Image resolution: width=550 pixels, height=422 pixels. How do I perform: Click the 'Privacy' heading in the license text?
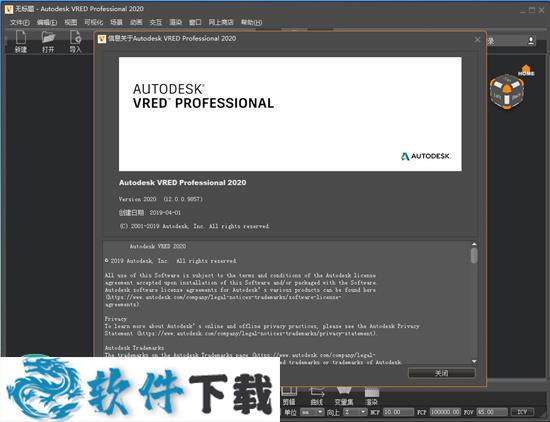point(115,319)
